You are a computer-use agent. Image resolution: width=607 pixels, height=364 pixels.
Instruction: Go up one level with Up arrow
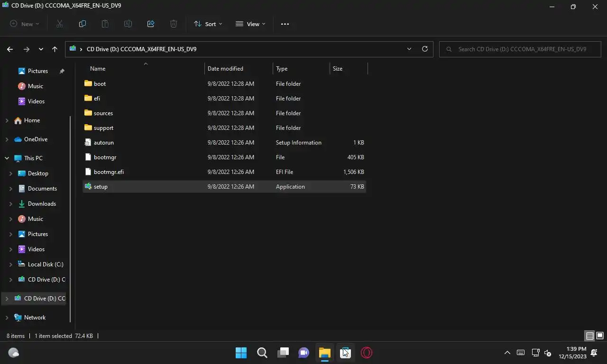[55, 49]
